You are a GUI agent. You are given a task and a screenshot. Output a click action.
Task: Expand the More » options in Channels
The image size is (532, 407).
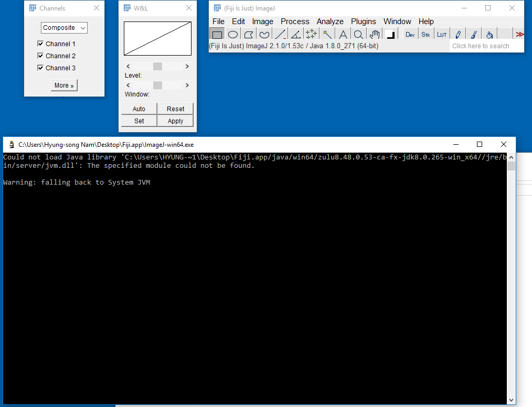[x=64, y=85]
